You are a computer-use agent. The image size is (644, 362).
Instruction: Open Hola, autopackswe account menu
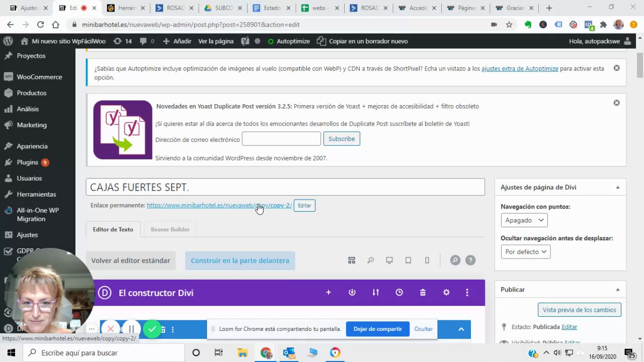pos(600,41)
